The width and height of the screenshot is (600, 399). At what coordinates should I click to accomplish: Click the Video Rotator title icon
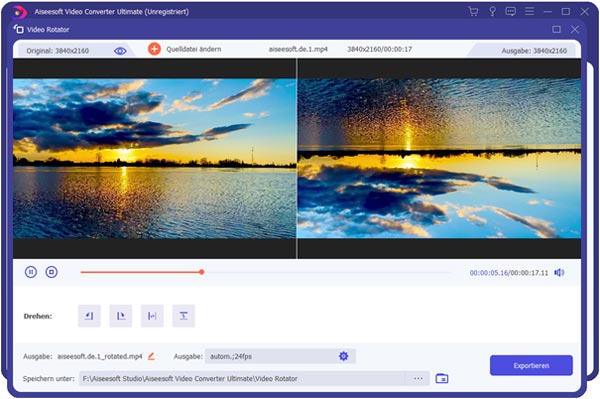(x=18, y=29)
